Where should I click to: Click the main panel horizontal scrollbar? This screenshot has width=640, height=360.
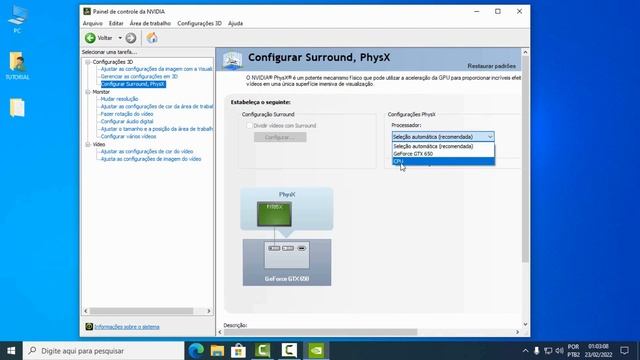coord(320,332)
